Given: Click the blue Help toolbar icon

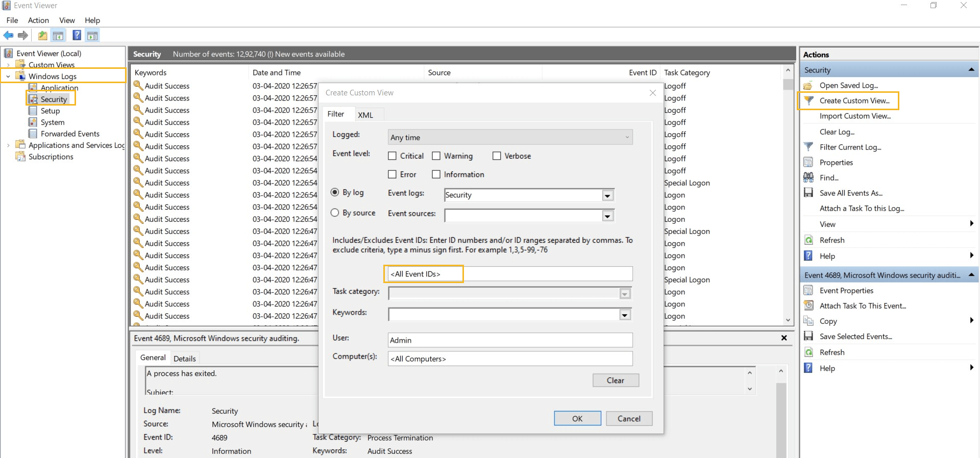Looking at the screenshot, I should tap(77, 35).
